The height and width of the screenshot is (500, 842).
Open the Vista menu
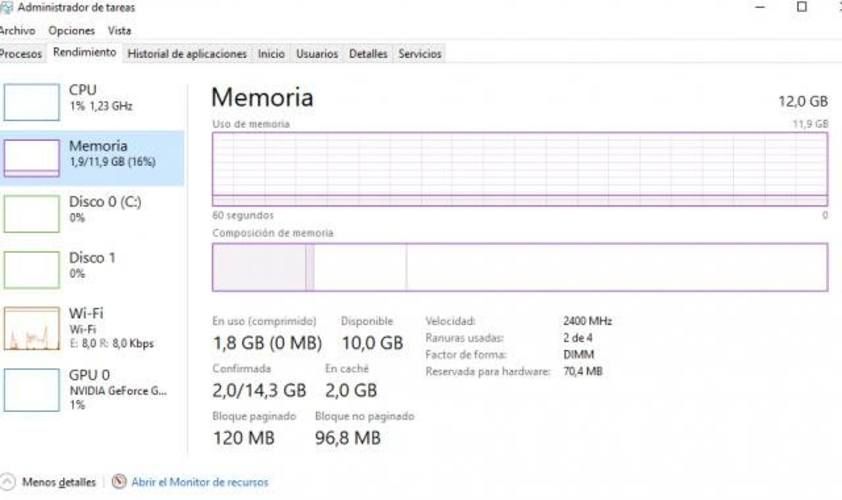pyautogui.click(x=119, y=31)
